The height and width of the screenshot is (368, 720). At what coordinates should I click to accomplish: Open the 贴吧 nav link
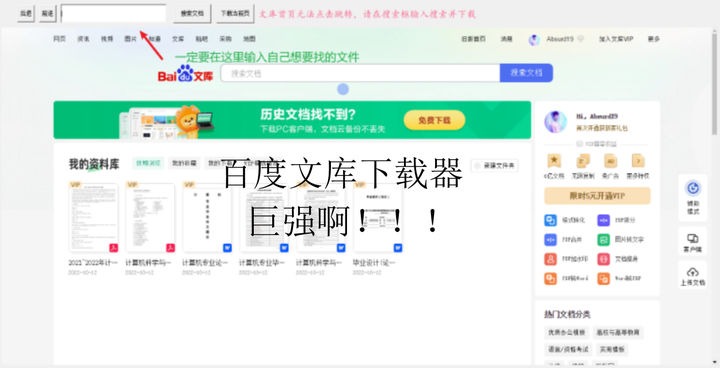(x=202, y=39)
